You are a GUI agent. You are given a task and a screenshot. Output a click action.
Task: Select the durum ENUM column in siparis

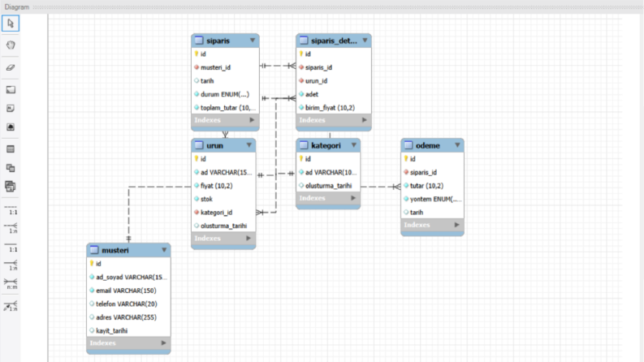(225, 94)
